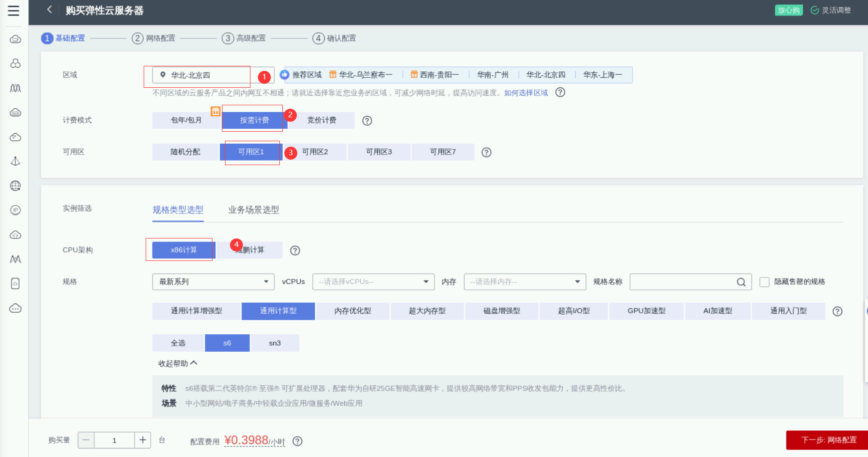The width and height of the screenshot is (868, 457).
Task: Select the 超高I/O型 spec type
Action: (x=574, y=311)
